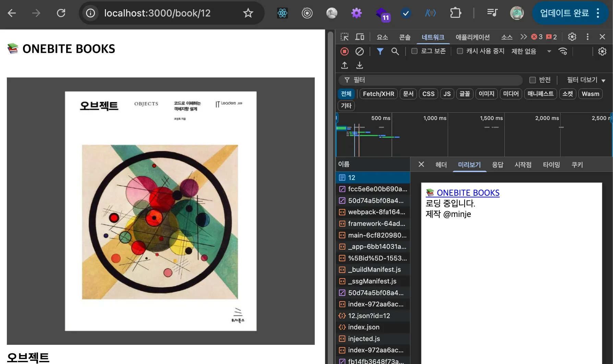Filter requests by CSS
Screen dimensions: 613x364
tap(428, 94)
